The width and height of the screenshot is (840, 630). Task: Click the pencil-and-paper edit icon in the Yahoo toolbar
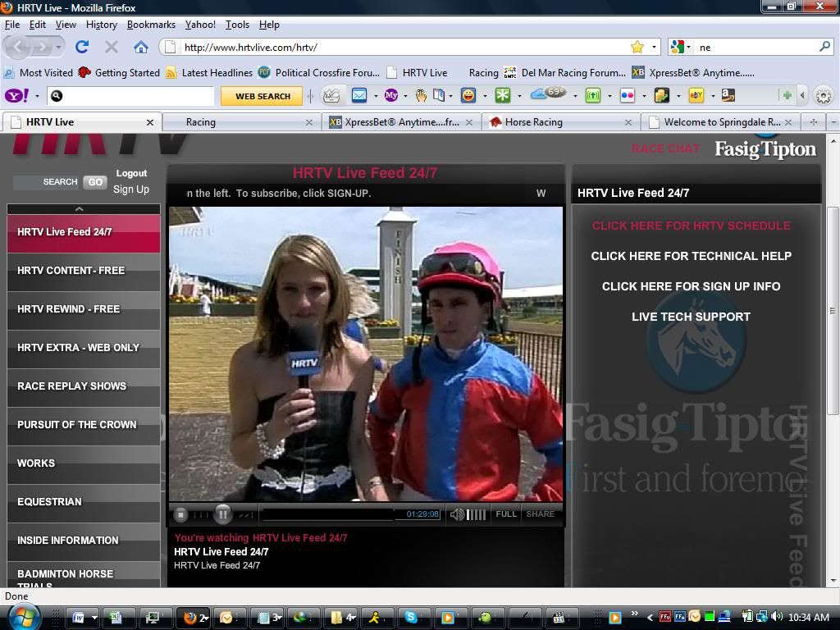pos(331,95)
